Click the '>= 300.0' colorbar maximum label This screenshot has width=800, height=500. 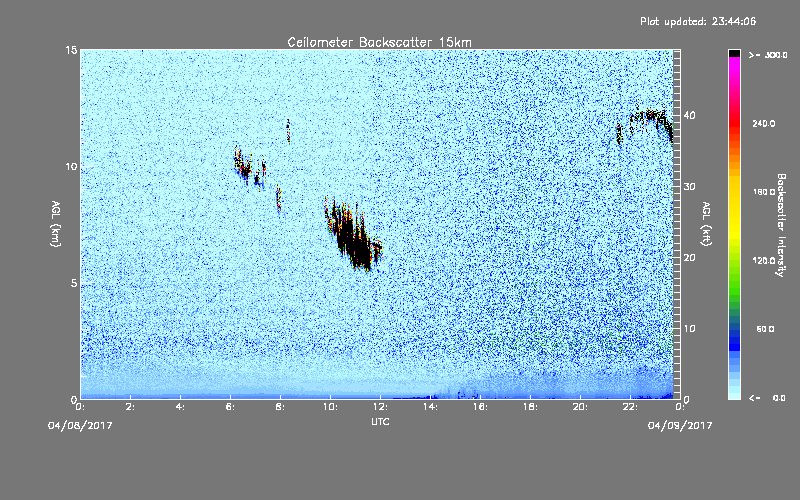[768, 55]
